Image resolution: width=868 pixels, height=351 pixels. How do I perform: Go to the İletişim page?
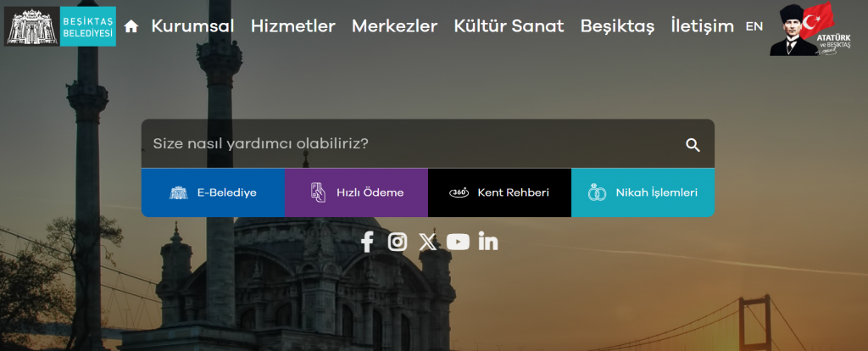click(x=702, y=26)
